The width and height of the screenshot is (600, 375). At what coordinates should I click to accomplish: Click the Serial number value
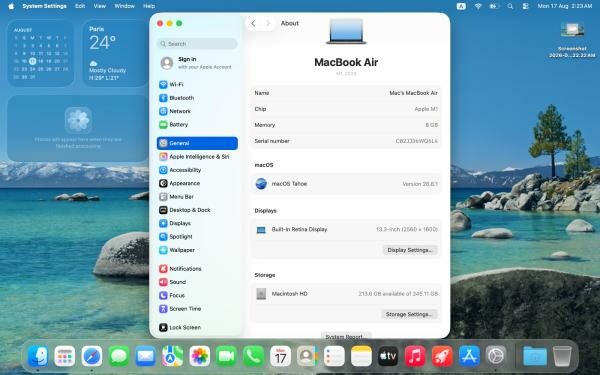pos(416,141)
